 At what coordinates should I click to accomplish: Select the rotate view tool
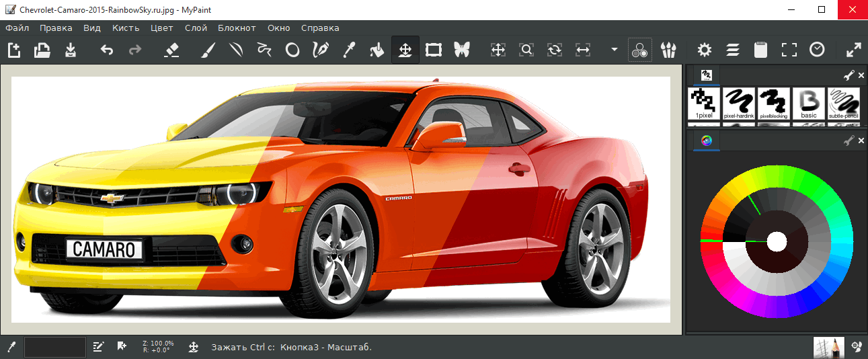(555, 50)
